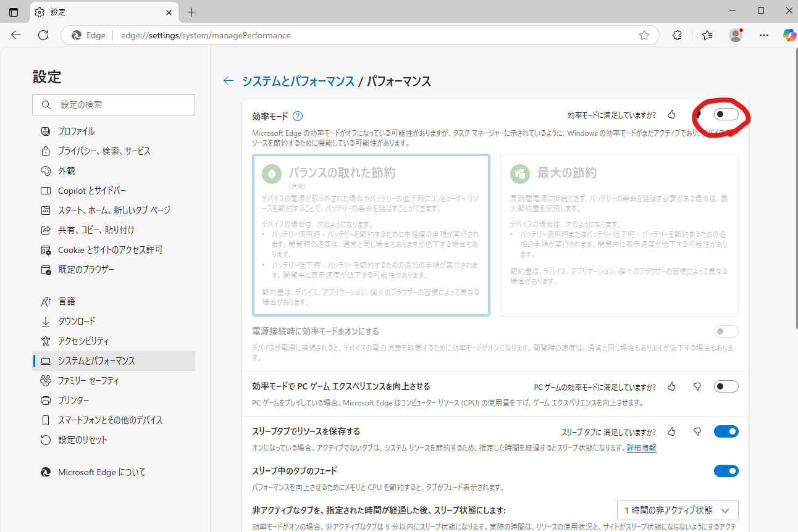Click the back arrow beside システムとパフォーマンス heading
The width and height of the screenshot is (798, 532).
229,81
